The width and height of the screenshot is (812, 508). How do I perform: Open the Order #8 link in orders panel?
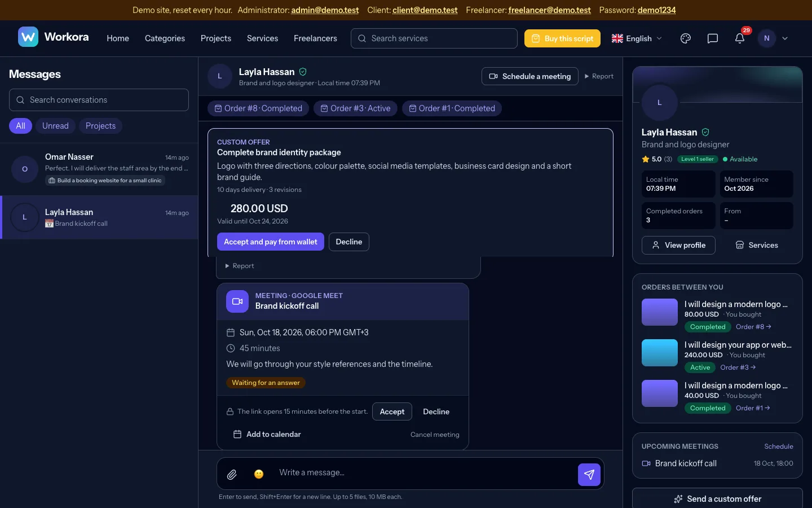click(x=753, y=327)
